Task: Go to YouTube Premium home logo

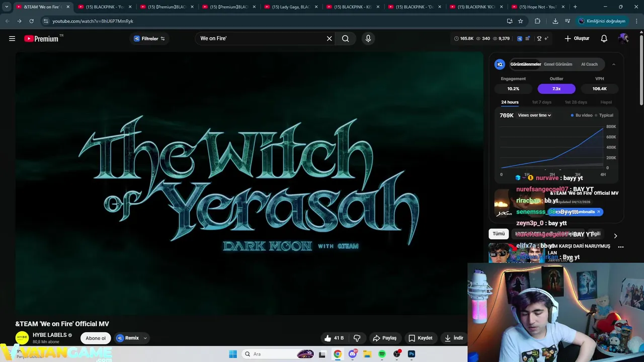Action: 41,39
